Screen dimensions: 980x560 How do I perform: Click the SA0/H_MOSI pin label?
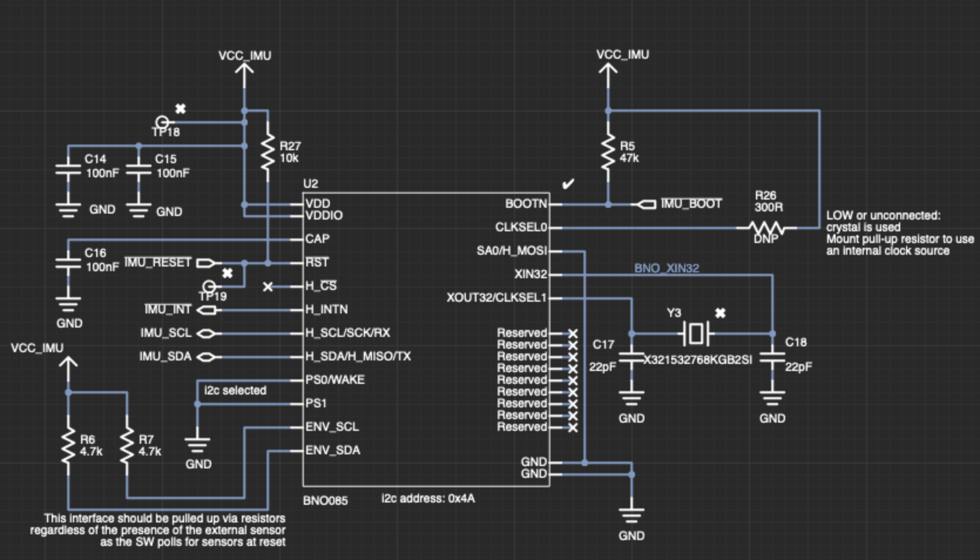(512, 251)
